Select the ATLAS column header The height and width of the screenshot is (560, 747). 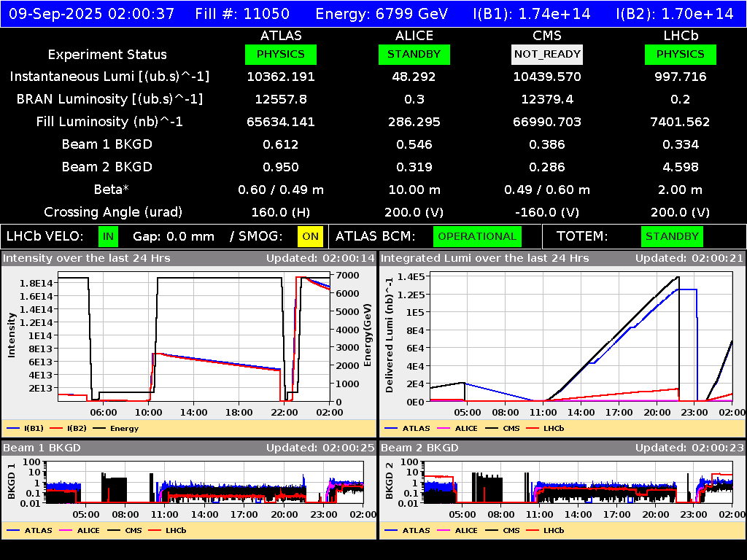pos(281,36)
